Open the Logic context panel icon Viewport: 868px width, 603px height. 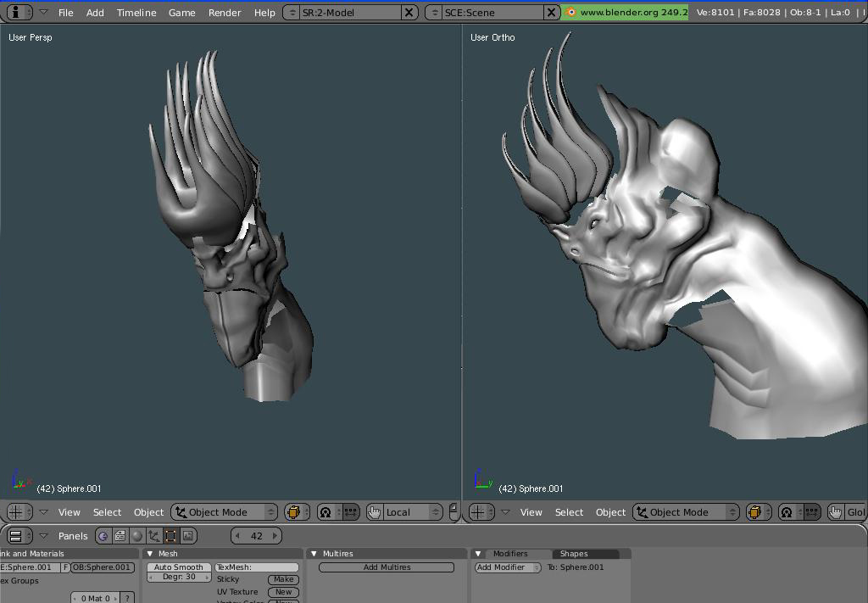[103, 536]
